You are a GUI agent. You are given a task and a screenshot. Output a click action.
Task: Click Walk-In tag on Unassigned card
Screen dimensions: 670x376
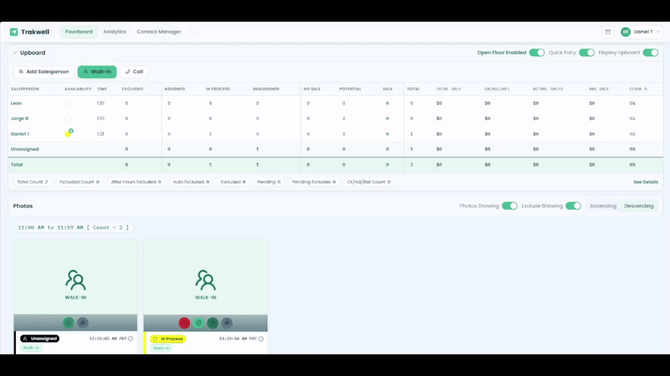[x=31, y=348]
